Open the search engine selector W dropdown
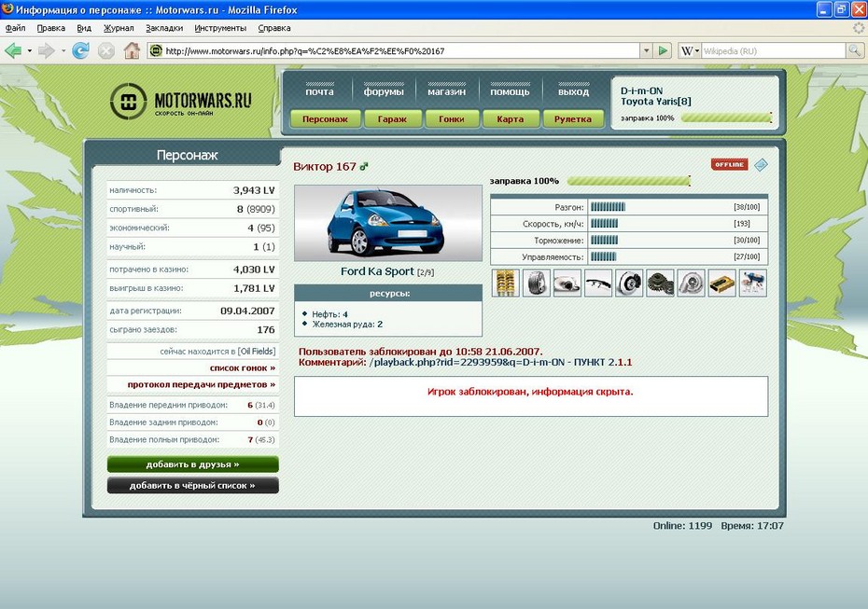Screen dimensions: 868x609 point(690,51)
